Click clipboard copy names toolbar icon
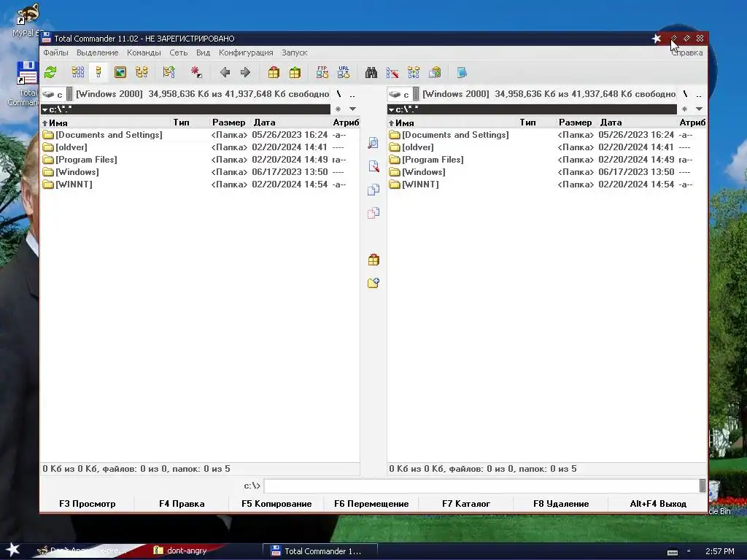The image size is (747, 560). [x=435, y=72]
